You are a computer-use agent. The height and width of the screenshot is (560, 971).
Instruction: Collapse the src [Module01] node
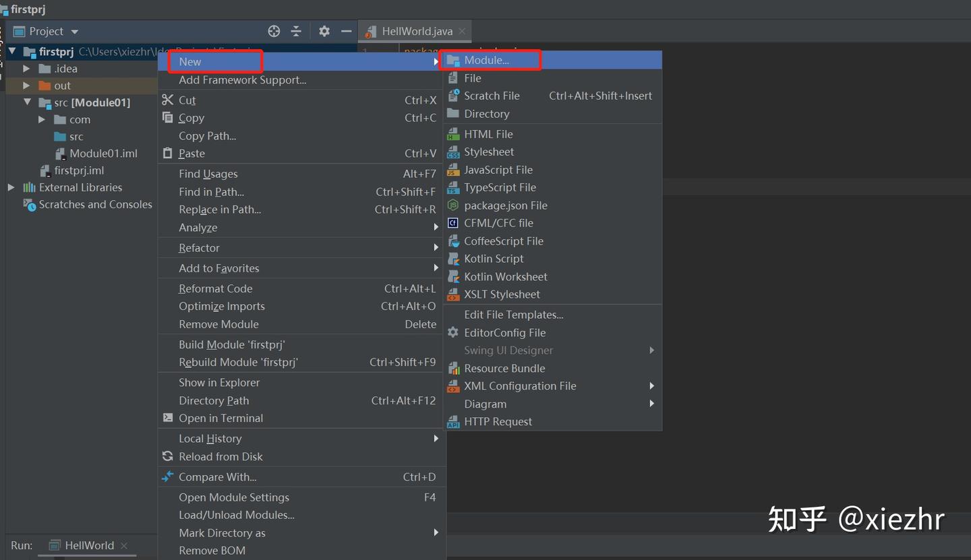point(28,102)
